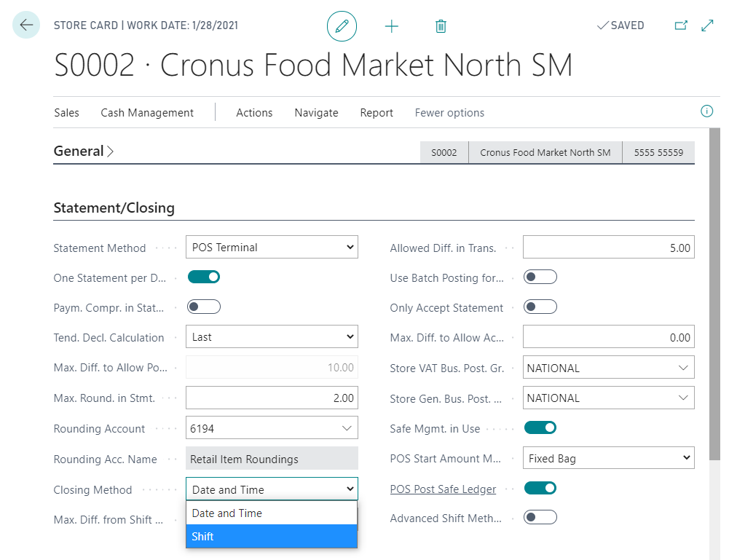Viewport: 729px width, 560px height.
Task: Turn on Only Accept Statement switch
Action: pos(540,307)
